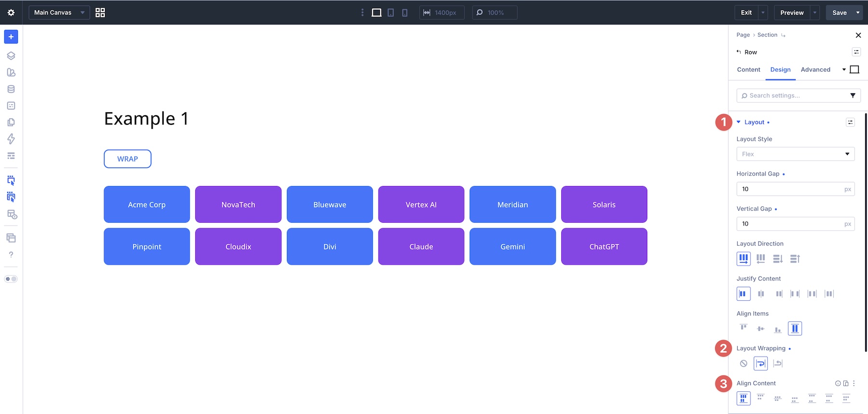Select the second cursor-mode icon below it
This screenshot has height=414, width=868.
click(x=11, y=197)
